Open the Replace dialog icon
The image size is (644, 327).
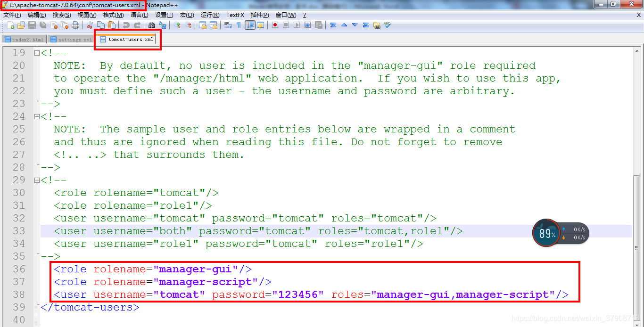tap(162, 25)
